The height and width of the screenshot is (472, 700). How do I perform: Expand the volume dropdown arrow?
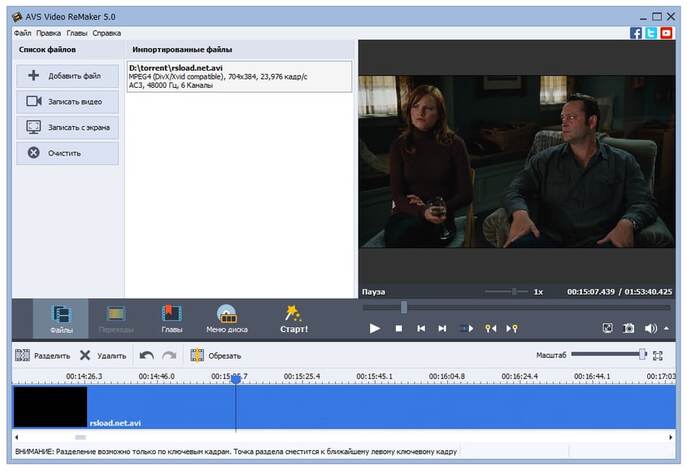(666, 328)
